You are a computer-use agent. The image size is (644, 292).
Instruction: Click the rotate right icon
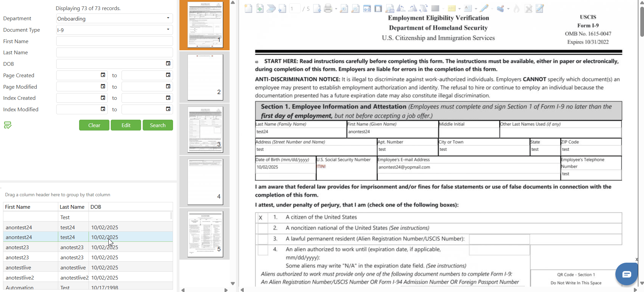point(412,9)
